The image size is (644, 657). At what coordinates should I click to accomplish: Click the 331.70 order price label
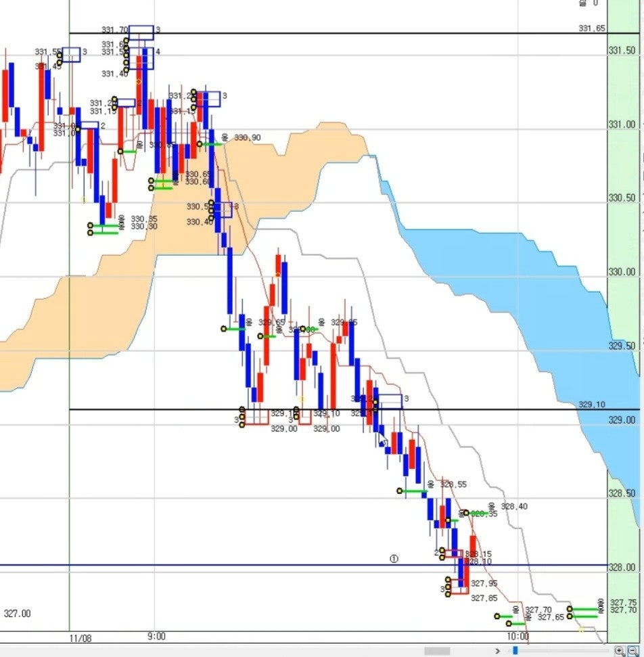click(115, 30)
